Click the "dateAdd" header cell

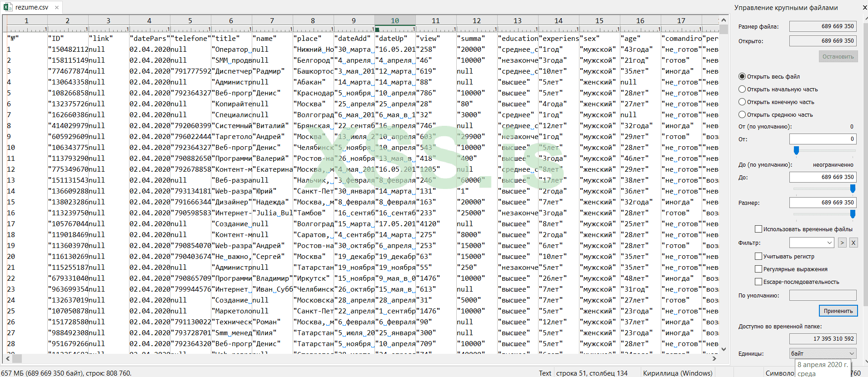click(x=354, y=39)
